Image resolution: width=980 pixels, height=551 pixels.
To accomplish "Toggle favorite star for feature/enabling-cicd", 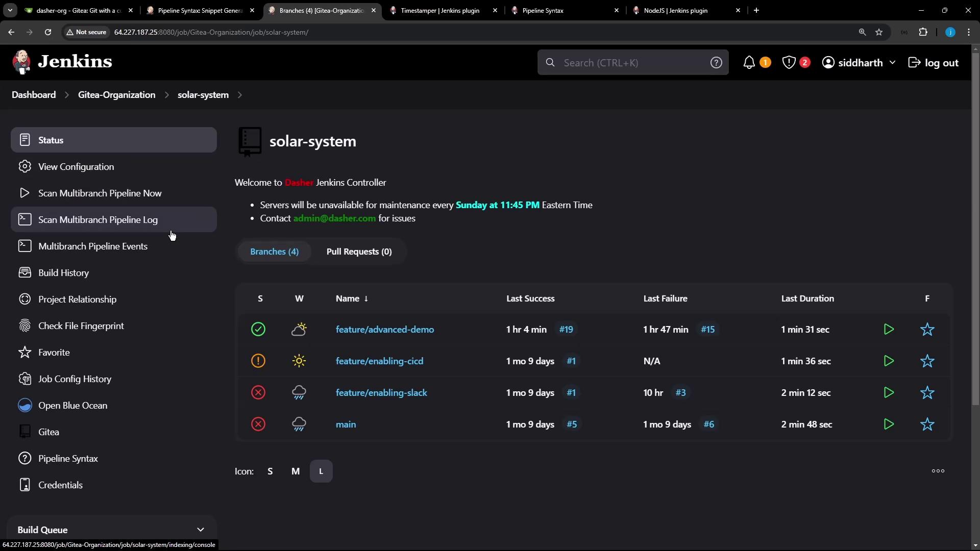I will [x=927, y=361].
